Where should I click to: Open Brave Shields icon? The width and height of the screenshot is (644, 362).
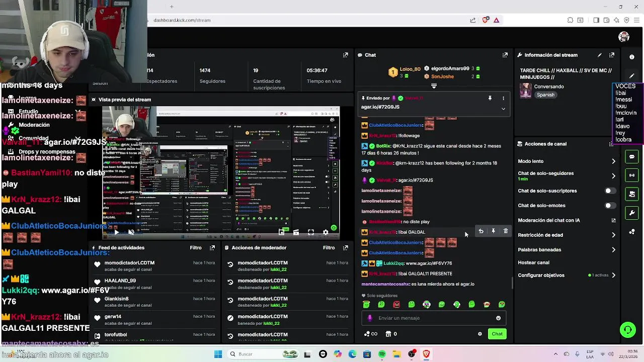pos(485,20)
